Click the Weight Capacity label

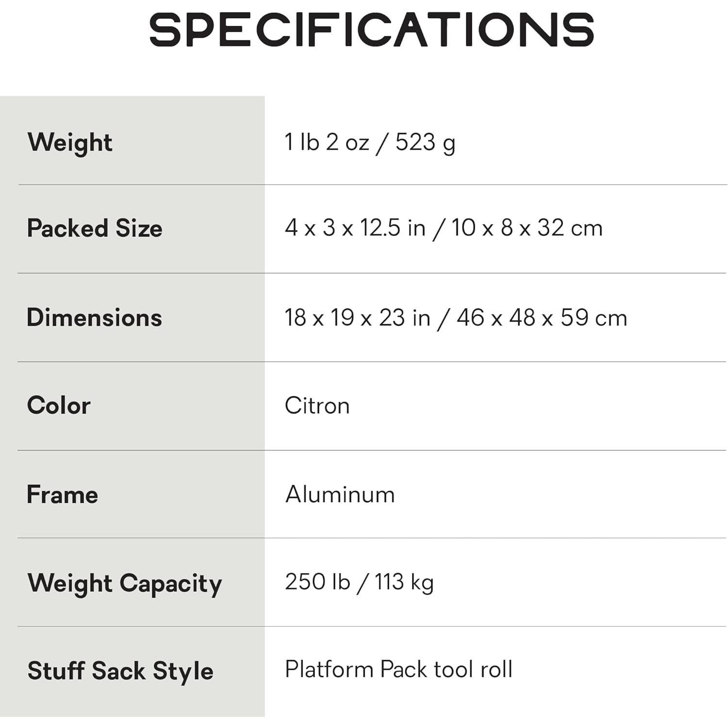click(125, 583)
